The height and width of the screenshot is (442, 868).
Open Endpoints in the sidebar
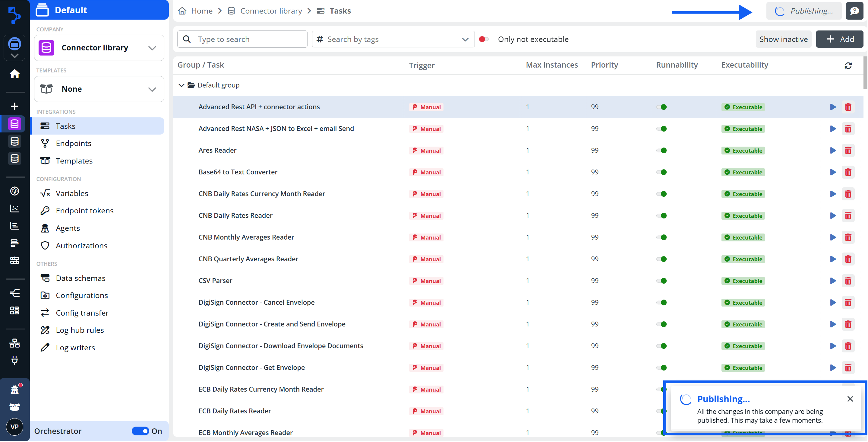[x=74, y=143]
